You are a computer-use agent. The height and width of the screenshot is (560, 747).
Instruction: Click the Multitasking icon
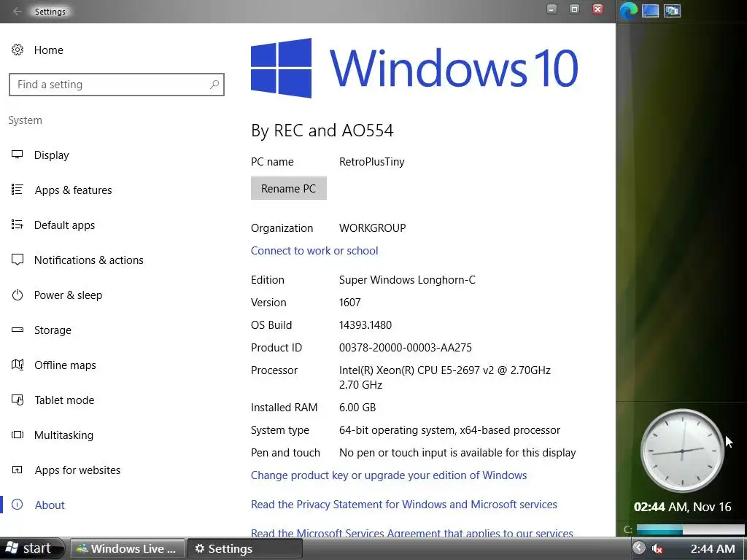click(x=18, y=435)
